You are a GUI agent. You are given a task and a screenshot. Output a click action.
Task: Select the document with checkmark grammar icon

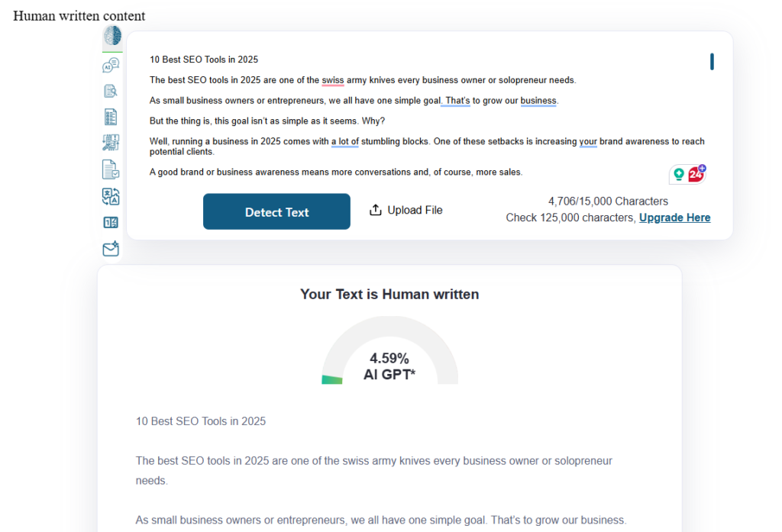point(111,169)
